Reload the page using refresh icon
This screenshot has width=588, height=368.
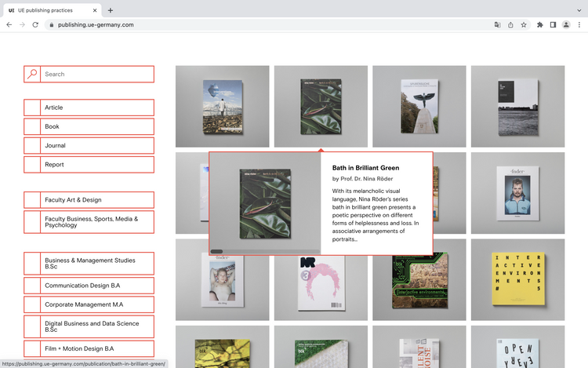[35, 25]
